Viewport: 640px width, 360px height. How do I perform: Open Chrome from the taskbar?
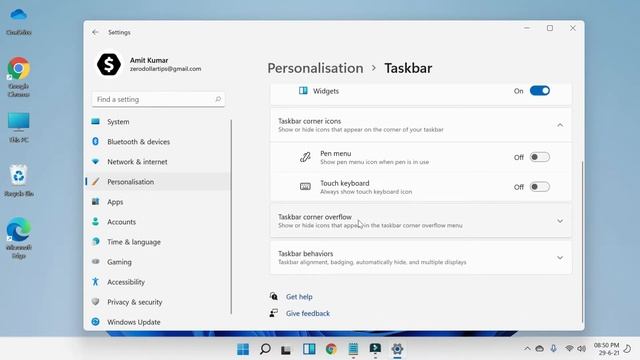pyautogui.click(x=331, y=349)
